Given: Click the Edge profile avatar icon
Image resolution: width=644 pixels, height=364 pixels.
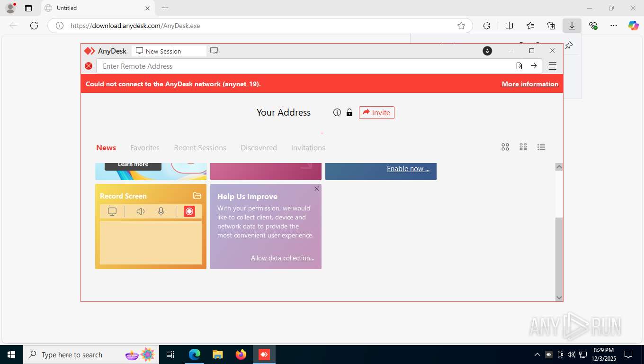Looking at the screenshot, I should pos(10,8).
